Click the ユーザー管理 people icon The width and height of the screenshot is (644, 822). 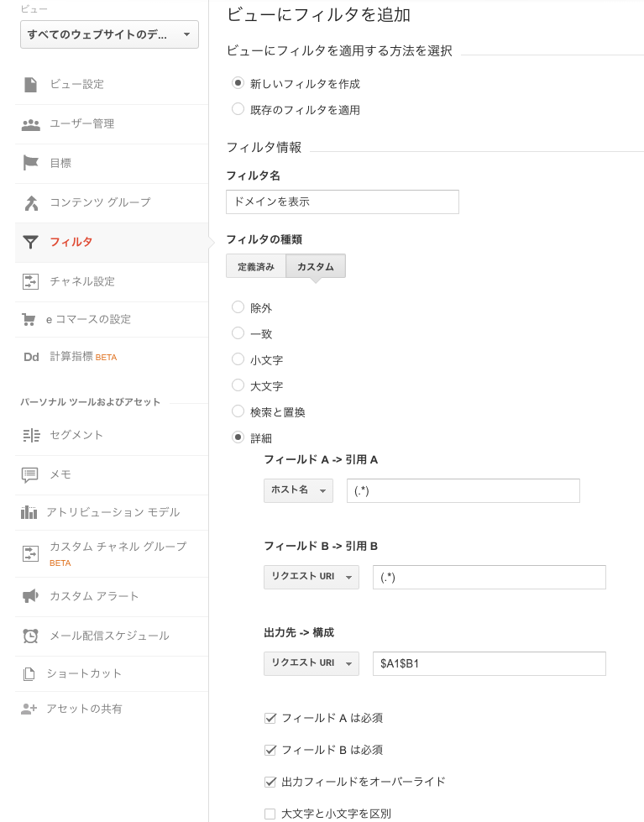[x=31, y=124]
